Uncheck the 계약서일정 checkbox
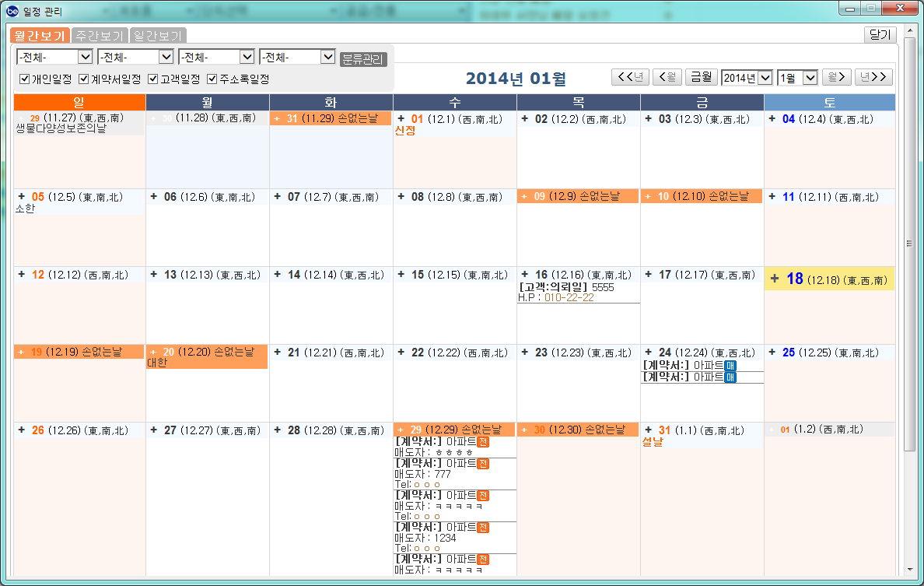 coord(84,79)
